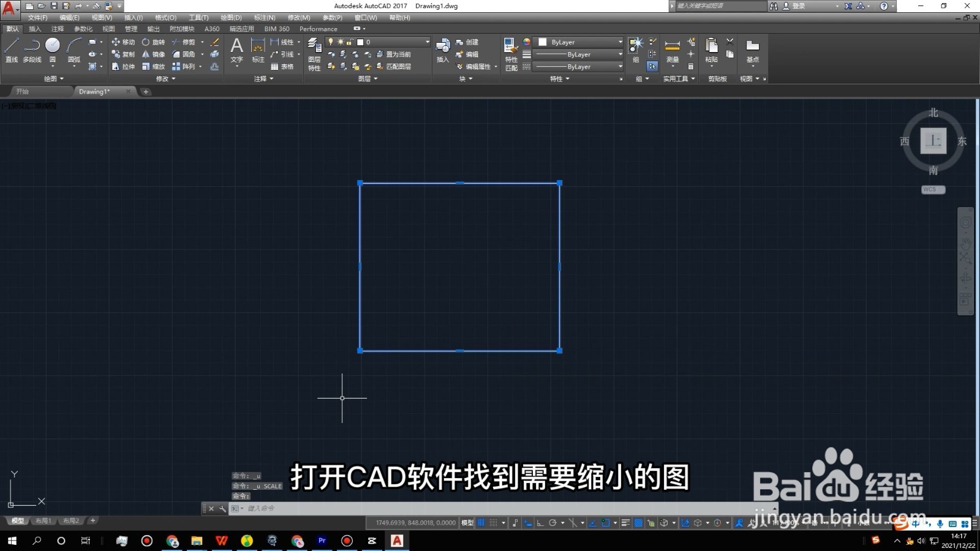The width and height of the screenshot is (980, 551).
Task: Toggle transparency display in status bar
Action: 638,523
